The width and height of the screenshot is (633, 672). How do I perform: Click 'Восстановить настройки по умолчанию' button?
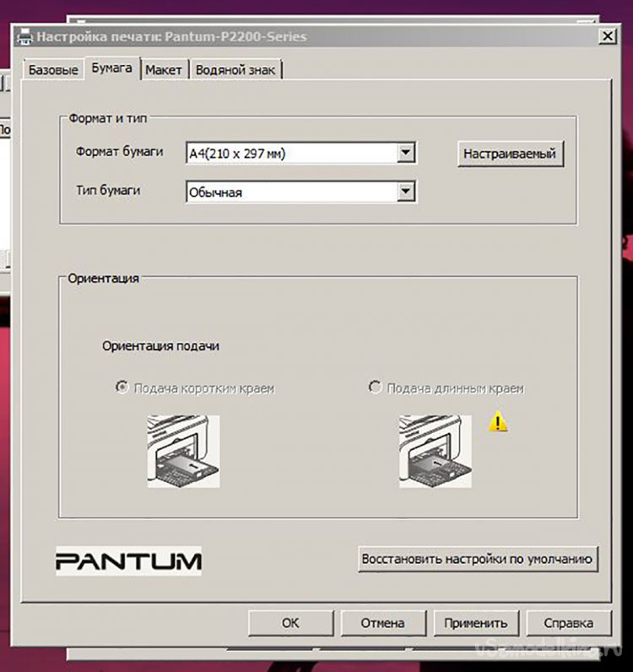[478, 559]
